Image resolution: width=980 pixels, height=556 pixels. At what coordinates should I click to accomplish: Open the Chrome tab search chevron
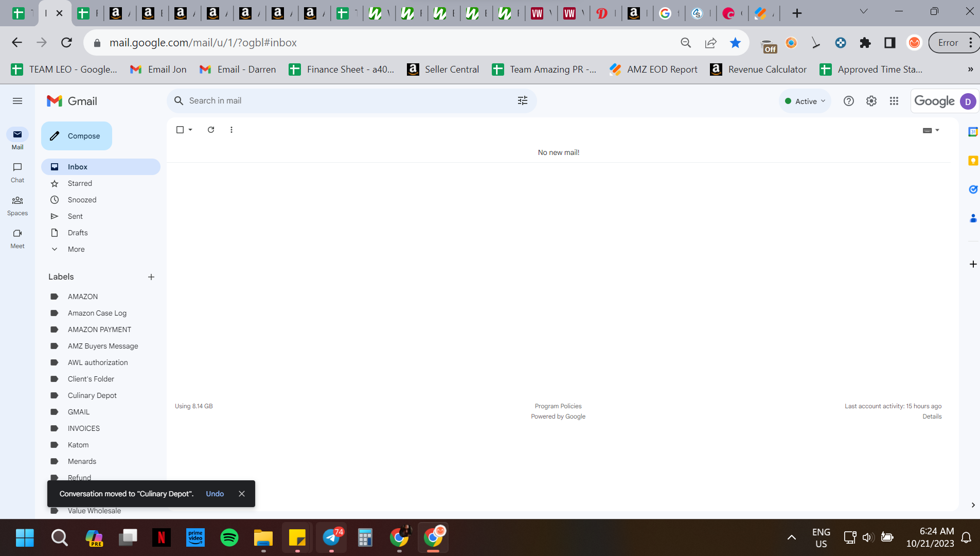click(x=864, y=11)
